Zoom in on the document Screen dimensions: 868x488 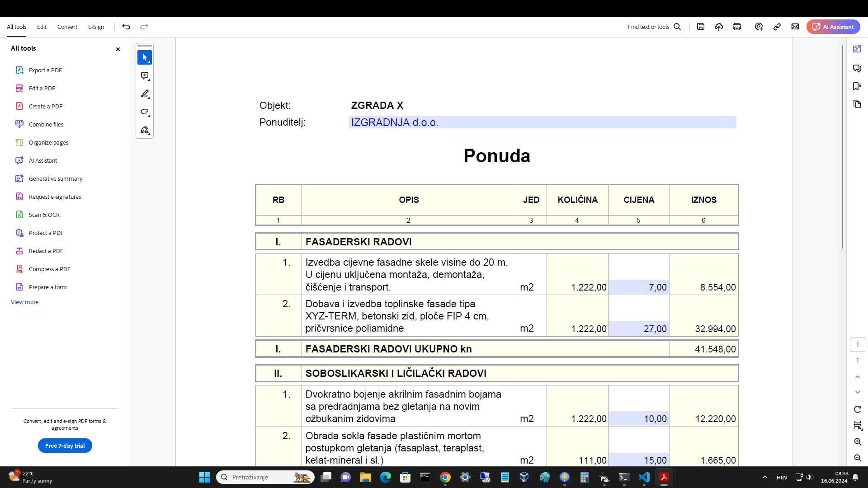click(x=858, y=442)
